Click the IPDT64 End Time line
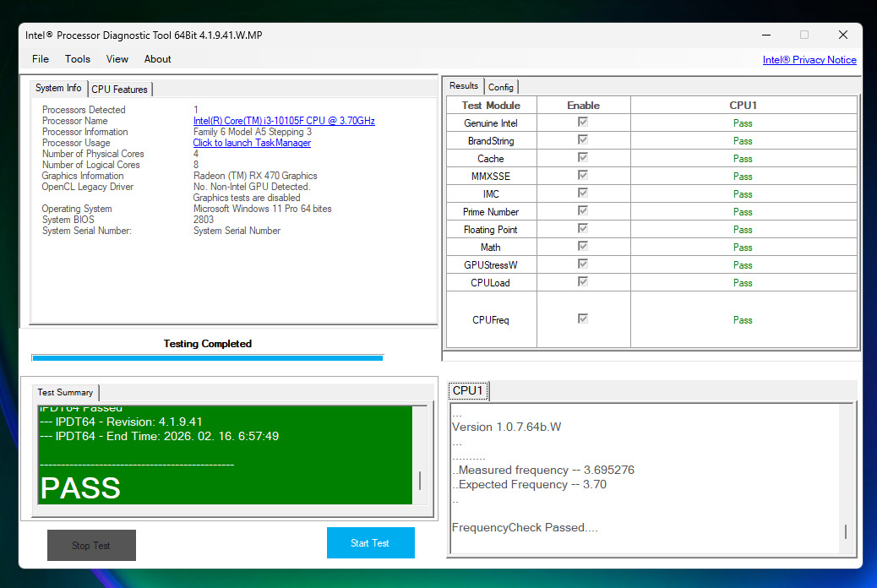This screenshot has height=588, width=877. (160, 436)
